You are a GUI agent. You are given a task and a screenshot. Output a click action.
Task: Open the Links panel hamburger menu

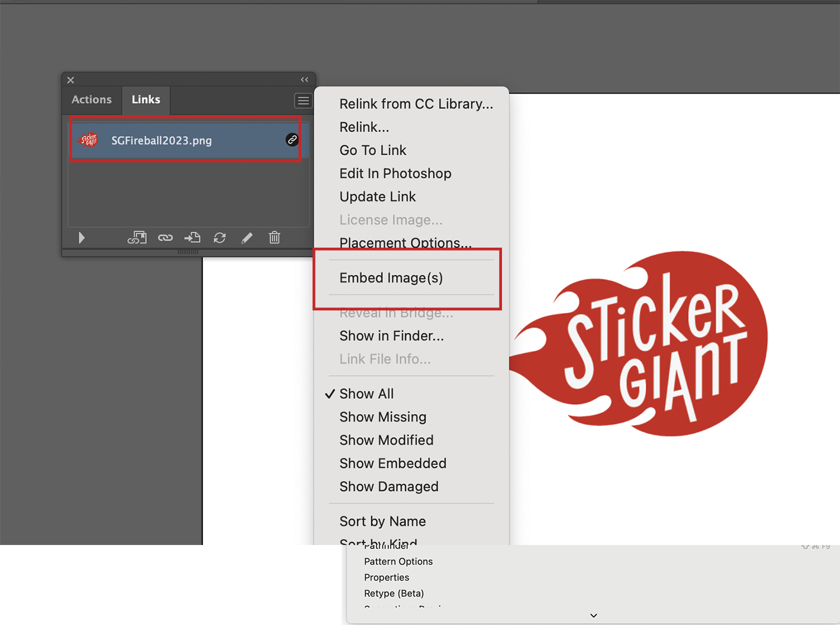click(x=303, y=101)
